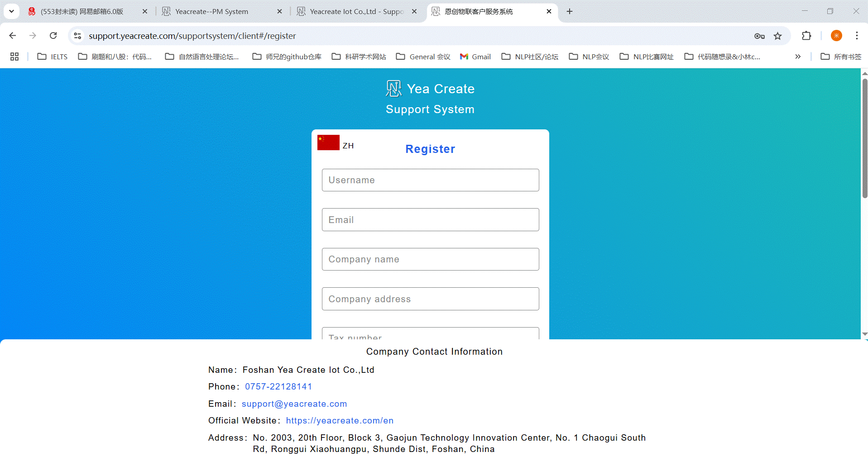Open the password manager key icon
This screenshot has width=868, height=466.
pyautogui.click(x=759, y=36)
